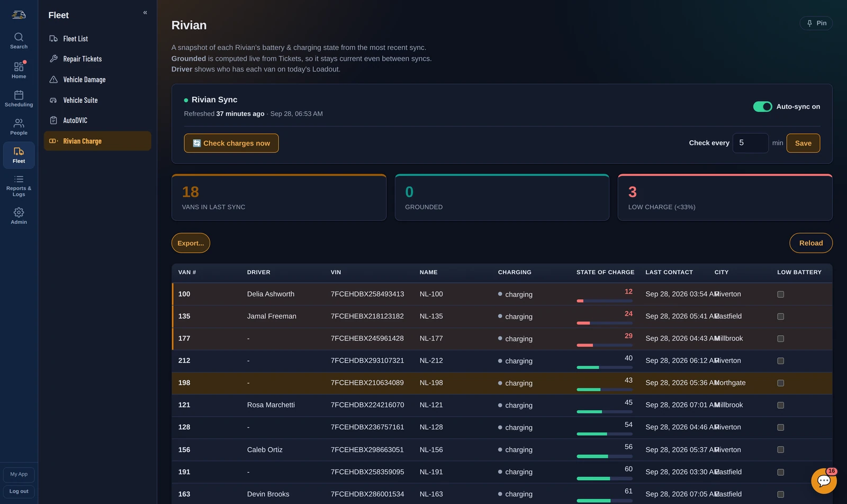
Task: Click Check charges now button
Action: 231,143
